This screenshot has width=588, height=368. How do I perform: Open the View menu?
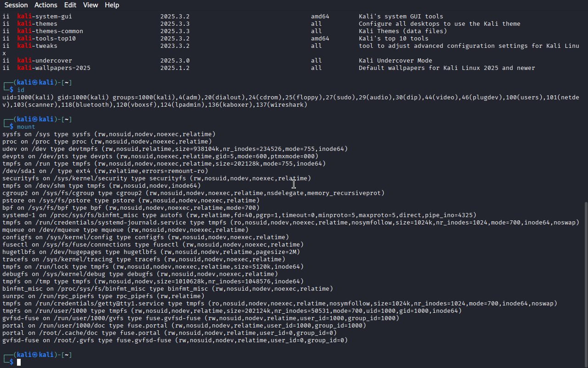point(90,5)
